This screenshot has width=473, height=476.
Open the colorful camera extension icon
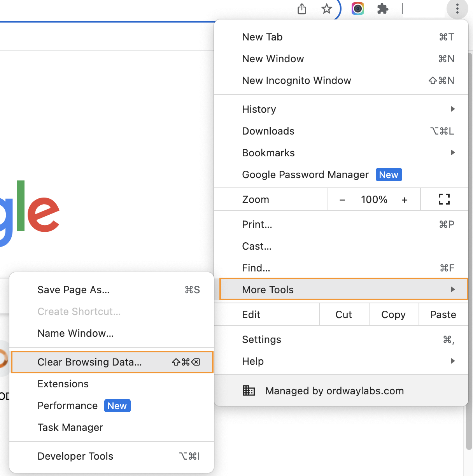tap(358, 9)
